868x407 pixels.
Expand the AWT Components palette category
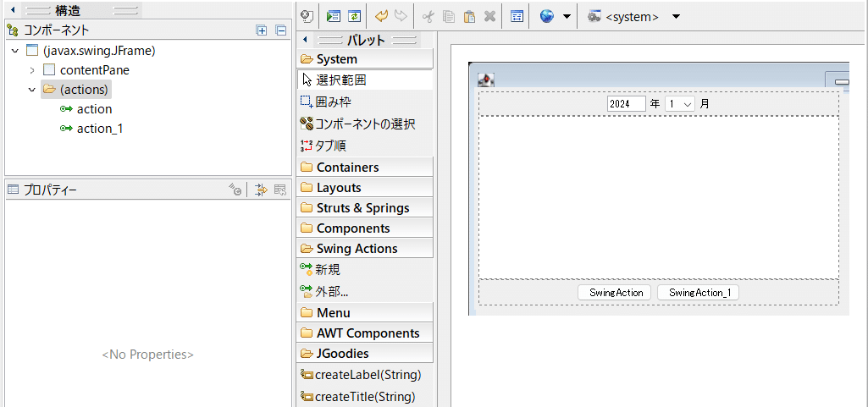[365, 333]
